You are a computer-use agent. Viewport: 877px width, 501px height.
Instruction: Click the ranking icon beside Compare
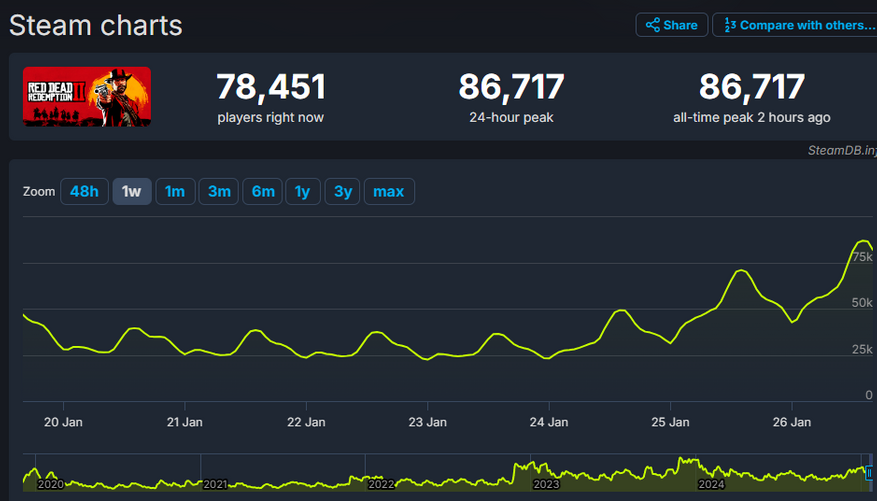coord(730,25)
